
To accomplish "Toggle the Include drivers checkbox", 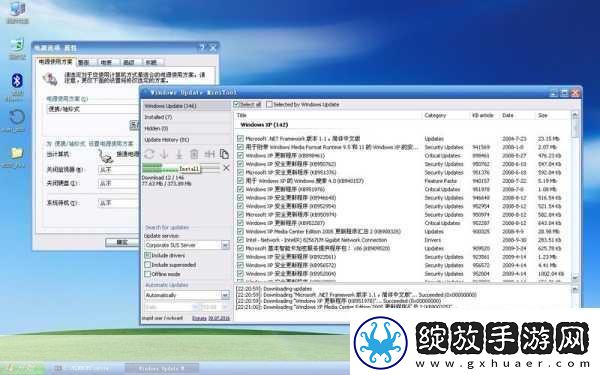I will 148,255.
